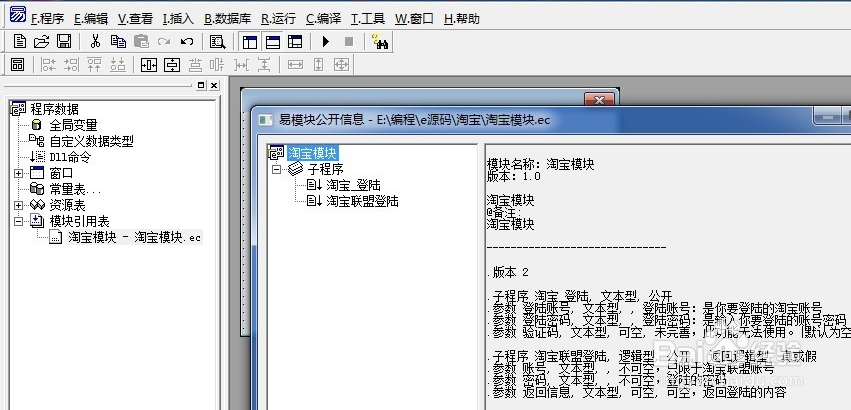
Task: Cut selection with the scissors icon
Action: [96, 41]
